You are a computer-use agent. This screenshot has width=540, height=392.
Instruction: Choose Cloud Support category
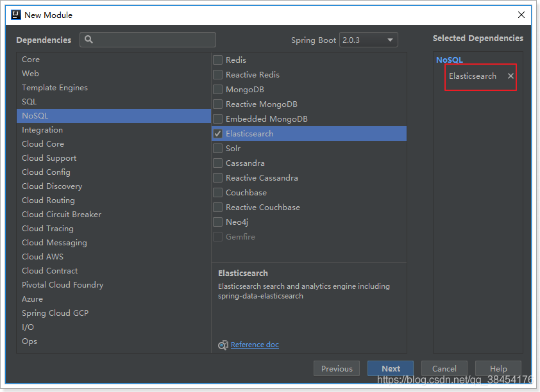pos(114,158)
